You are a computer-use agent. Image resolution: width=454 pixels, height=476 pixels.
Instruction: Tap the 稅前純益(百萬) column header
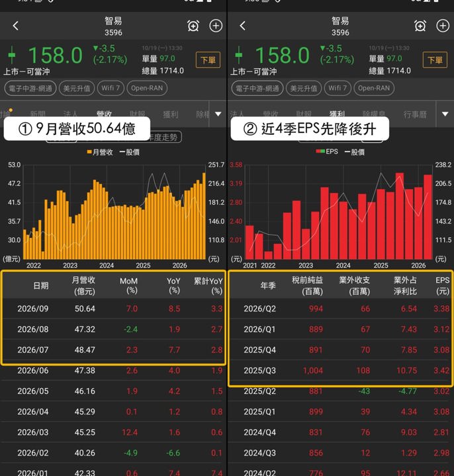point(308,286)
